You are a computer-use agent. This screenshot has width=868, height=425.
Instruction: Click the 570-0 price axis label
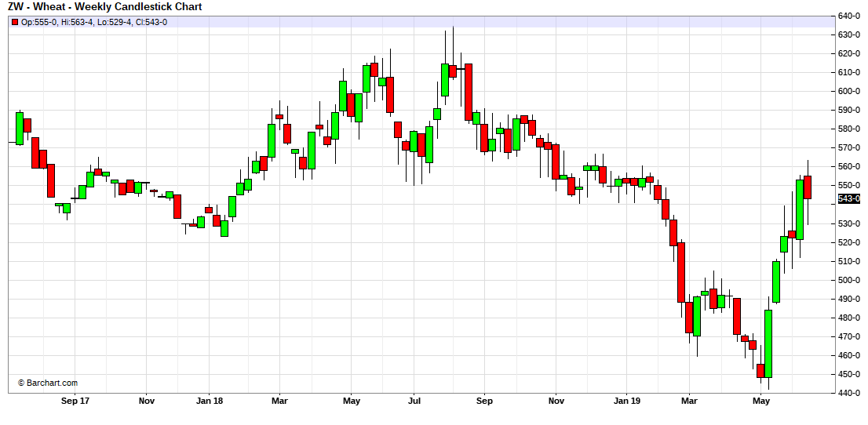pyautogui.click(x=849, y=147)
